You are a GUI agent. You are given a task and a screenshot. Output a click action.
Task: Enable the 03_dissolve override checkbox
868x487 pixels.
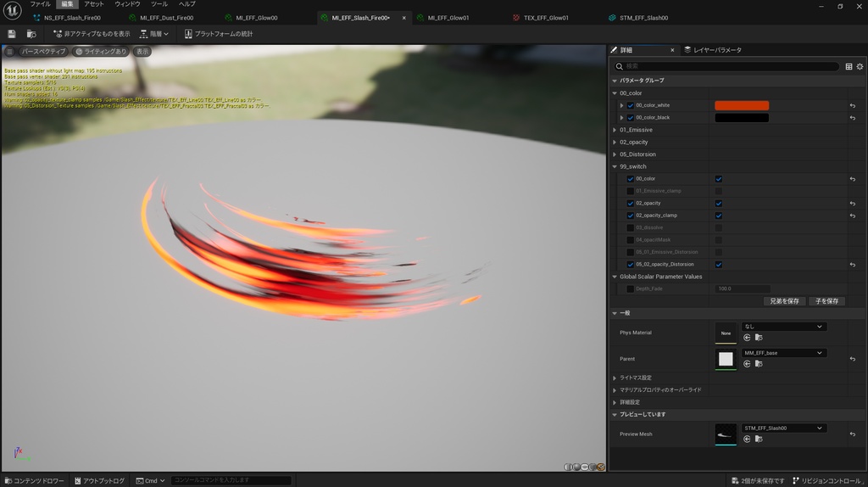(x=630, y=227)
